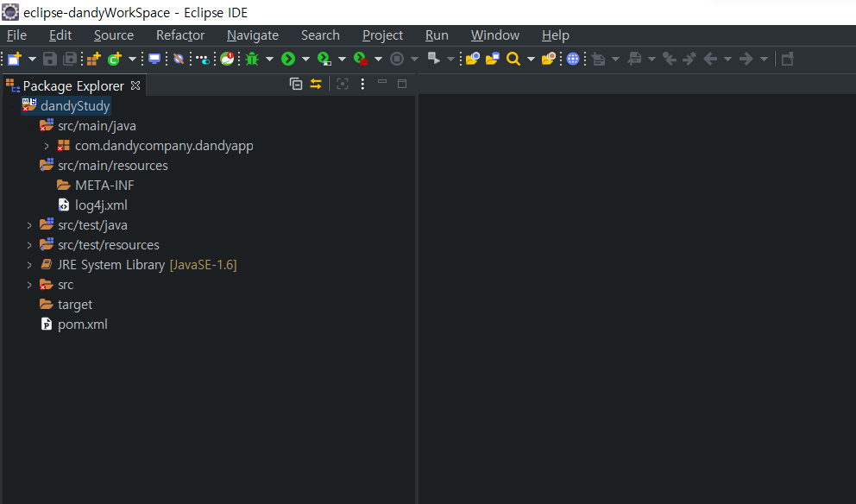856x504 pixels.
Task: Open the New Java Class dropdown arrow
Action: tap(132, 59)
